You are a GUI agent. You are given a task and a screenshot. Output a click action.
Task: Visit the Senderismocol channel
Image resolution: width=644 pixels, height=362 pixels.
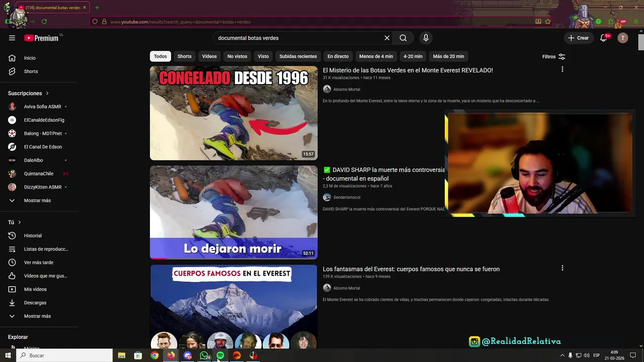[x=346, y=198]
